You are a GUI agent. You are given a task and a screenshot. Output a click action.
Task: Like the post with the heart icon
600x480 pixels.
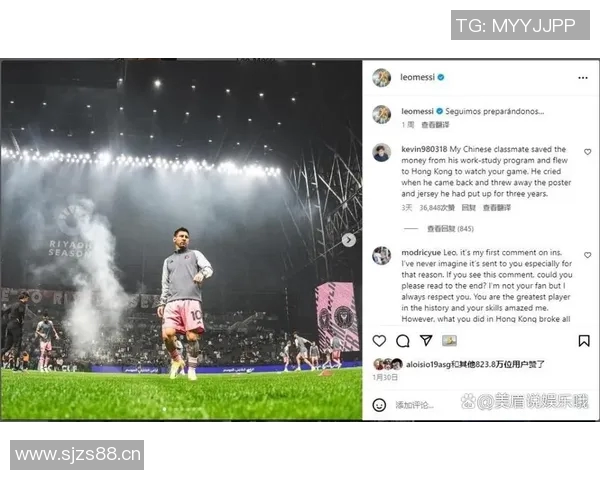tap(379, 340)
